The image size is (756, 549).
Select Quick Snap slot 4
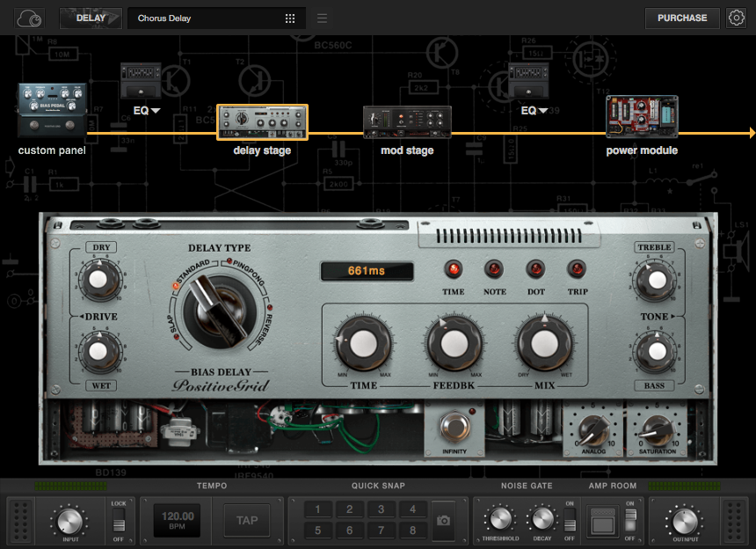(412, 509)
